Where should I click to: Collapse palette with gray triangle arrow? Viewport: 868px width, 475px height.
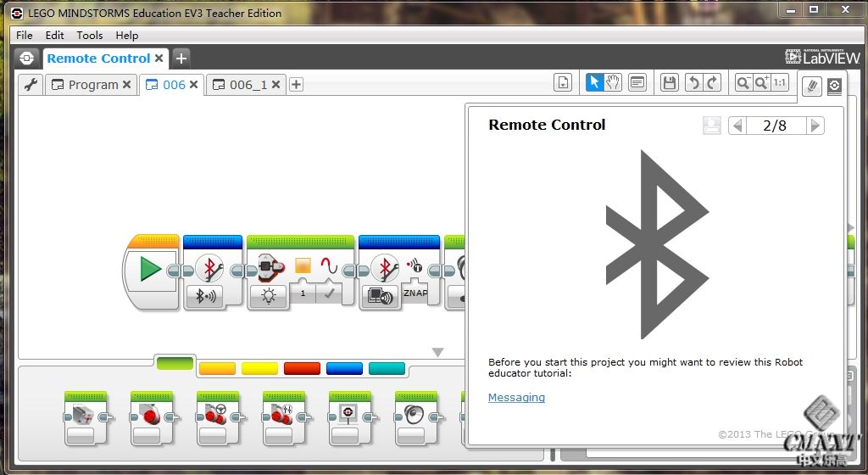438,352
